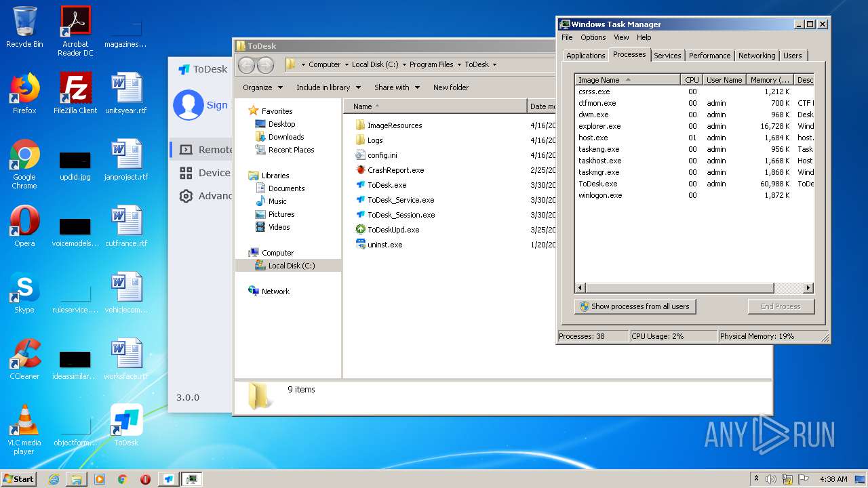Select ToDesk_Session.exe file
This screenshot has height=488, width=868.
(395, 215)
